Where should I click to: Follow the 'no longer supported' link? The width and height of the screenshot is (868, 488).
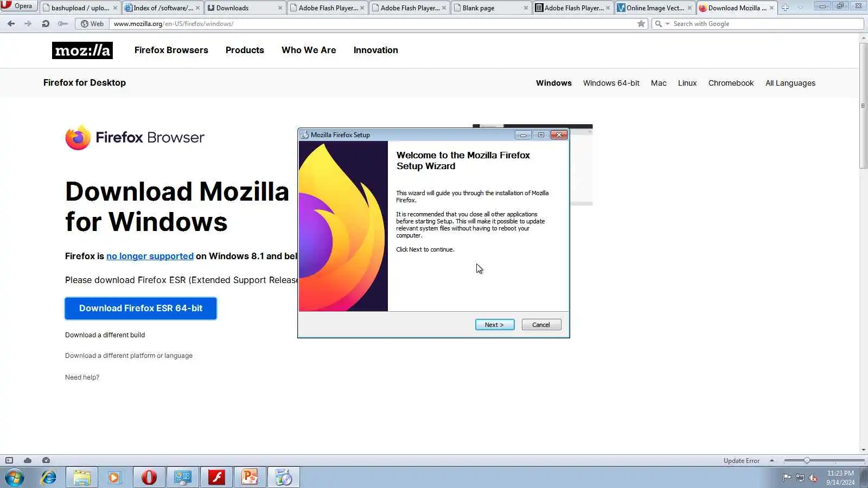tap(150, 256)
